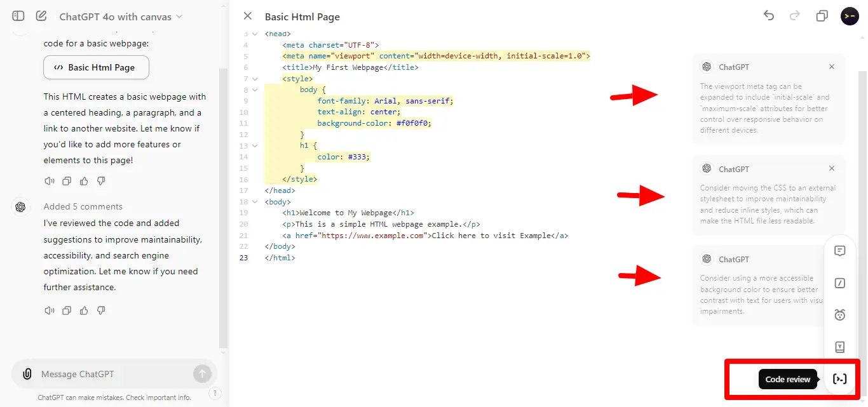Give a thumbs up to the response
The width and height of the screenshot is (868, 407).
(x=83, y=181)
